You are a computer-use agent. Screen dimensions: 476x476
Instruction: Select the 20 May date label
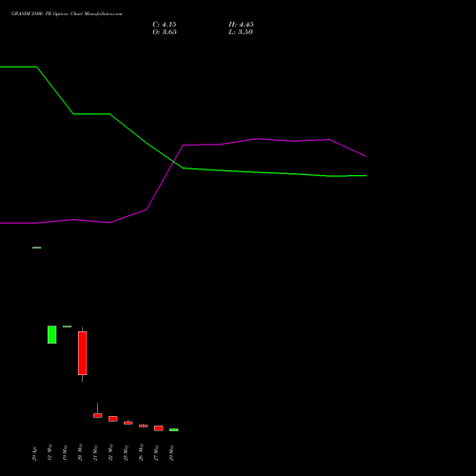(80, 452)
